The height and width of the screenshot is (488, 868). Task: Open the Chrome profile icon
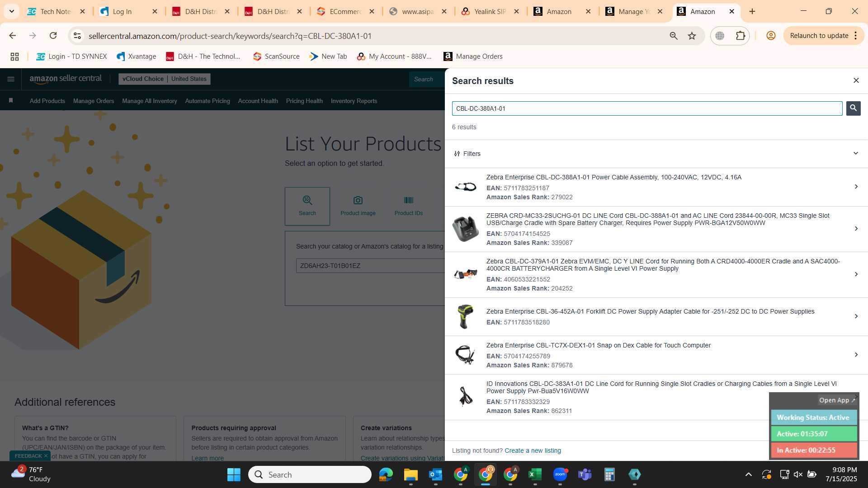pos(771,36)
